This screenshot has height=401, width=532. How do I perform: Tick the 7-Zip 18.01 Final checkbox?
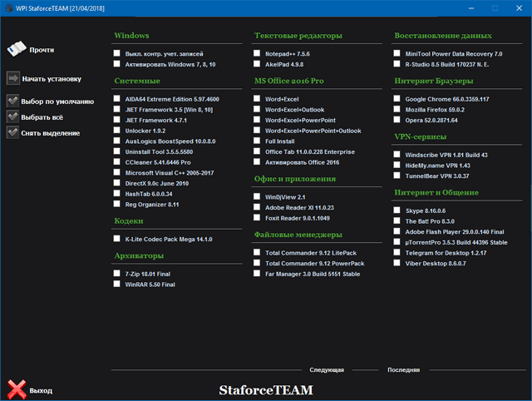[117, 273]
